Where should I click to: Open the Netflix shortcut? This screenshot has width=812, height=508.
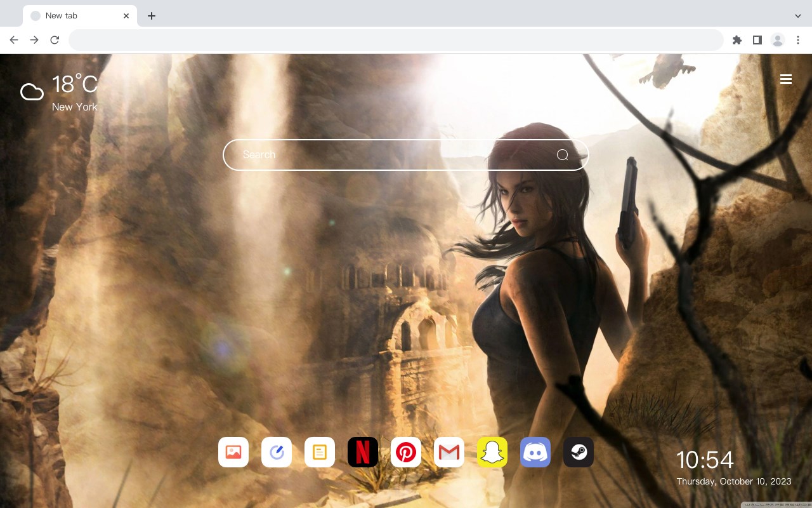pos(363,452)
